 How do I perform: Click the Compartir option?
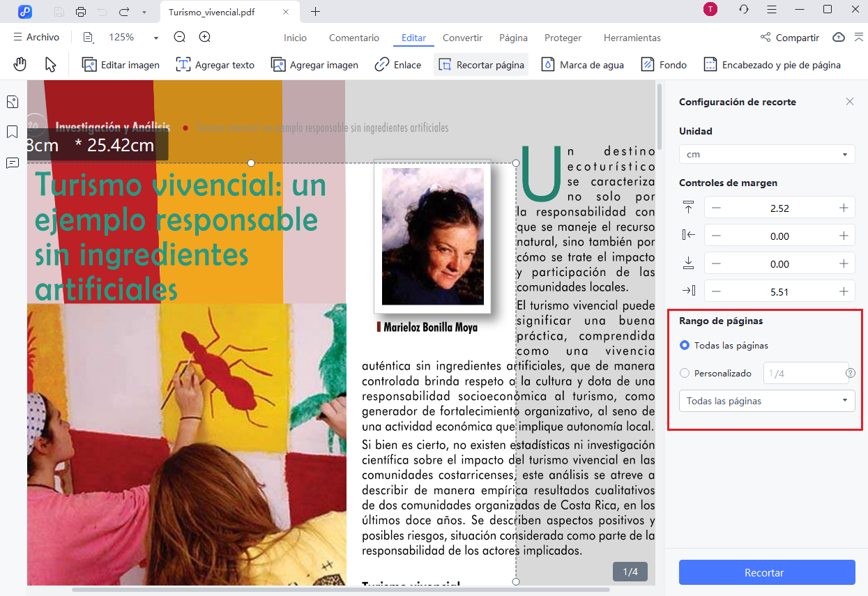[x=789, y=38]
